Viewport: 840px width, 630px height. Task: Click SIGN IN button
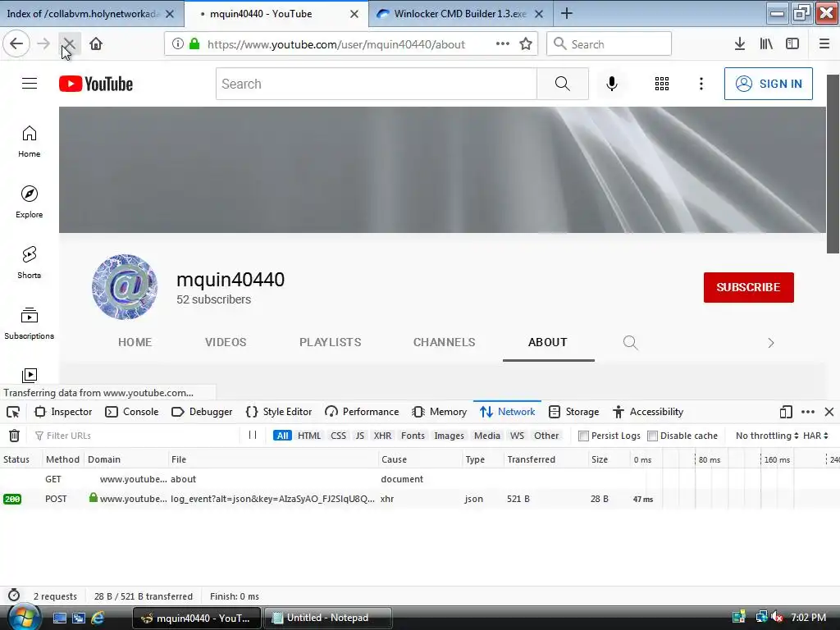tap(768, 84)
